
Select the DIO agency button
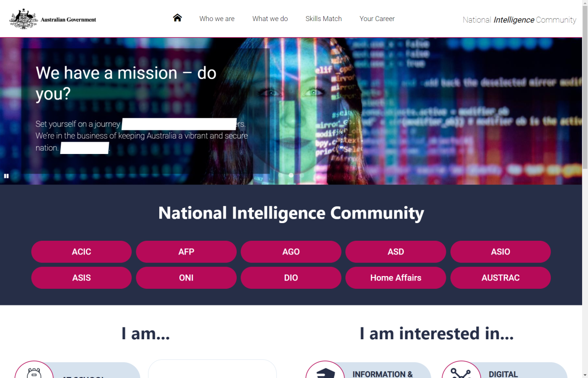(x=291, y=277)
